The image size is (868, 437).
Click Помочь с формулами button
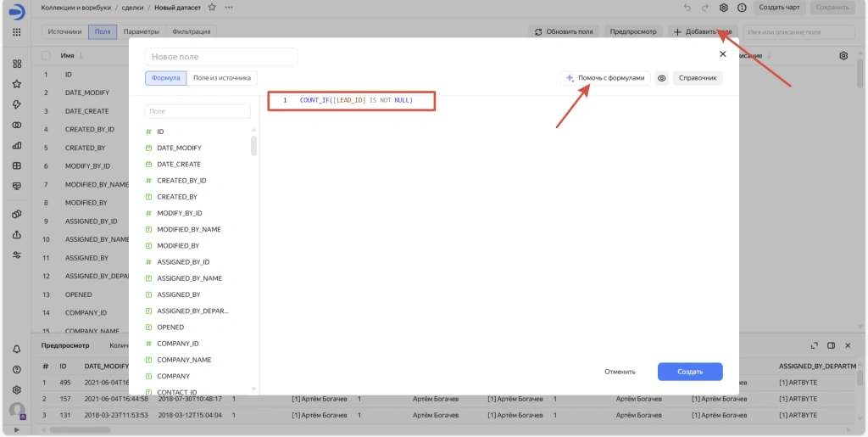(x=605, y=78)
